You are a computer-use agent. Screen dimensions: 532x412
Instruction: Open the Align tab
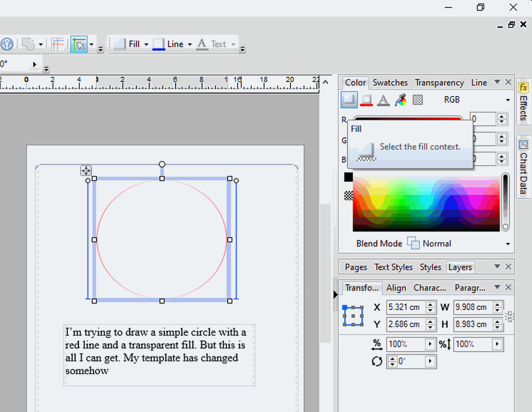tap(396, 288)
